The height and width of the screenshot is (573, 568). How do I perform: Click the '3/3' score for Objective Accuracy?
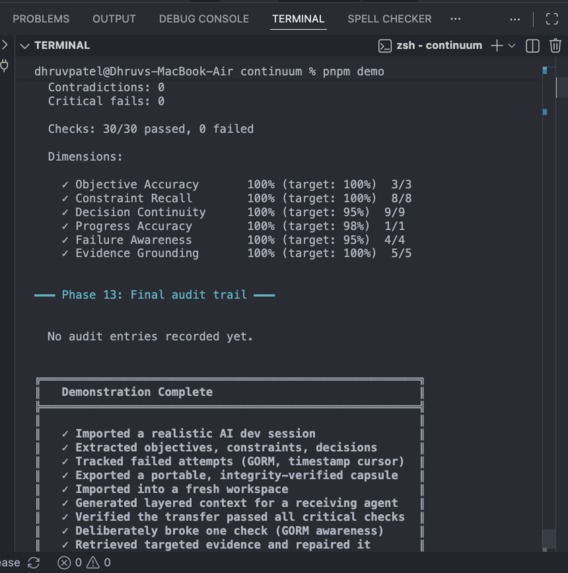402,185
